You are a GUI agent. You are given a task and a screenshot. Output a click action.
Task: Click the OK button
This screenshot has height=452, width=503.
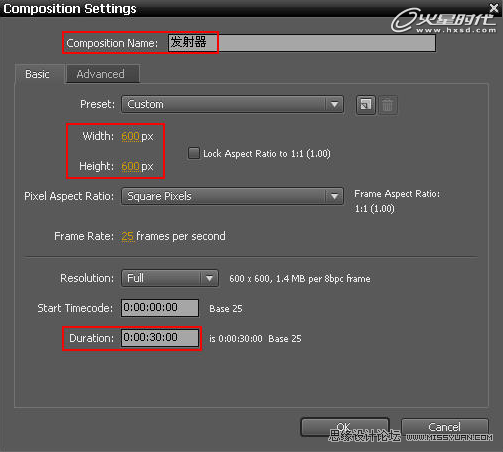[345, 427]
